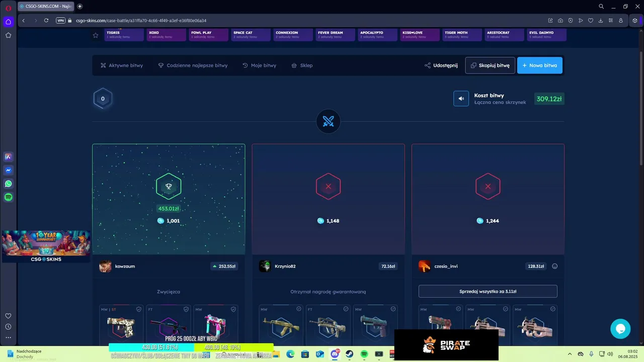Open Moje bitwy tab

(259, 65)
